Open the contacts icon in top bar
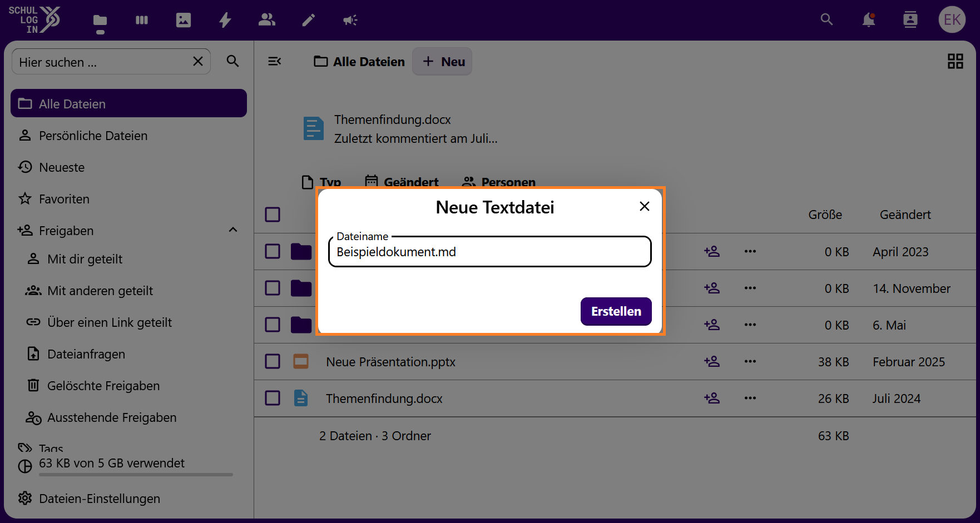 [910, 20]
